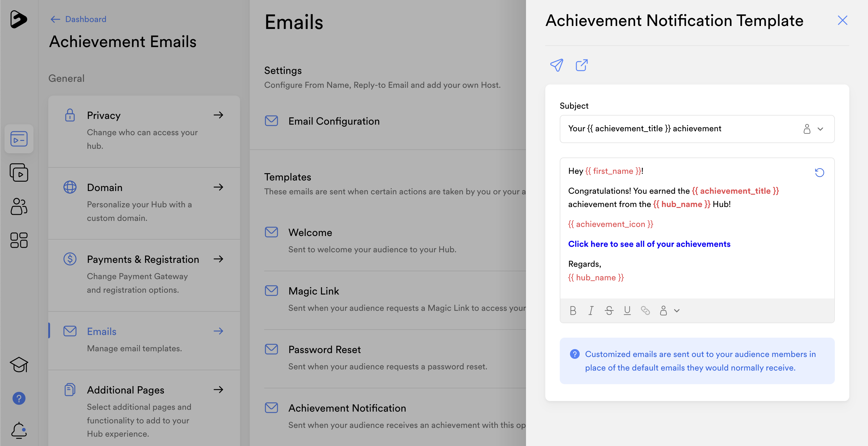Click the send test email paper plane icon
Image resolution: width=868 pixels, height=446 pixels.
[556, 65]
